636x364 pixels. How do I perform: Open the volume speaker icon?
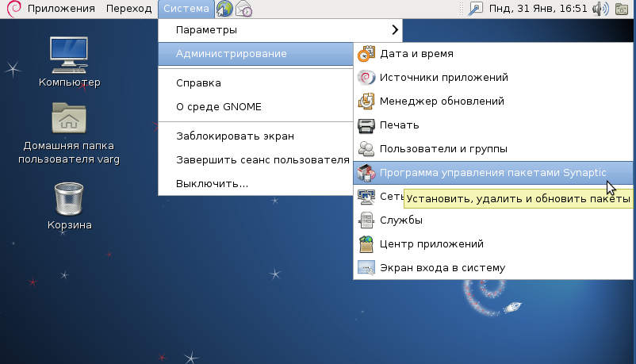click(x=600, y=9)
